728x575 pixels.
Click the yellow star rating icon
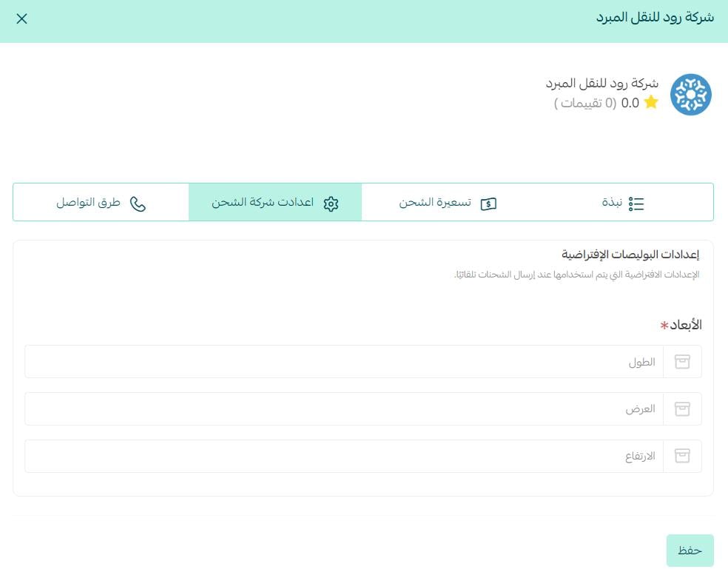tap(651, 103)
